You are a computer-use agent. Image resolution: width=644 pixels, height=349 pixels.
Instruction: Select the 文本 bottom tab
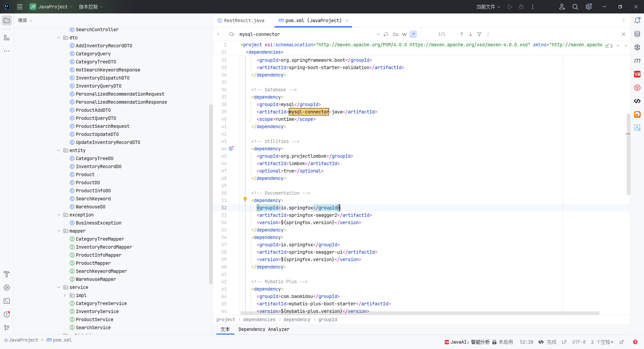point(225,329)
